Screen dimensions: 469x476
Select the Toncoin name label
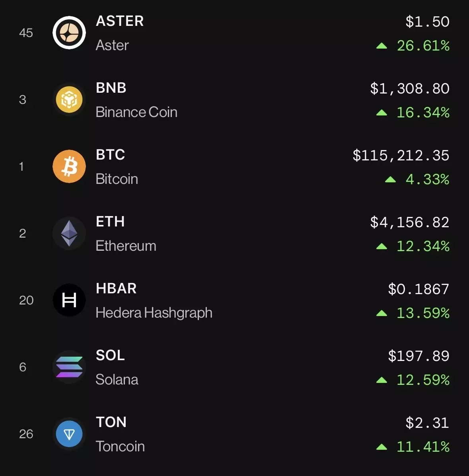tap(120, 447)
